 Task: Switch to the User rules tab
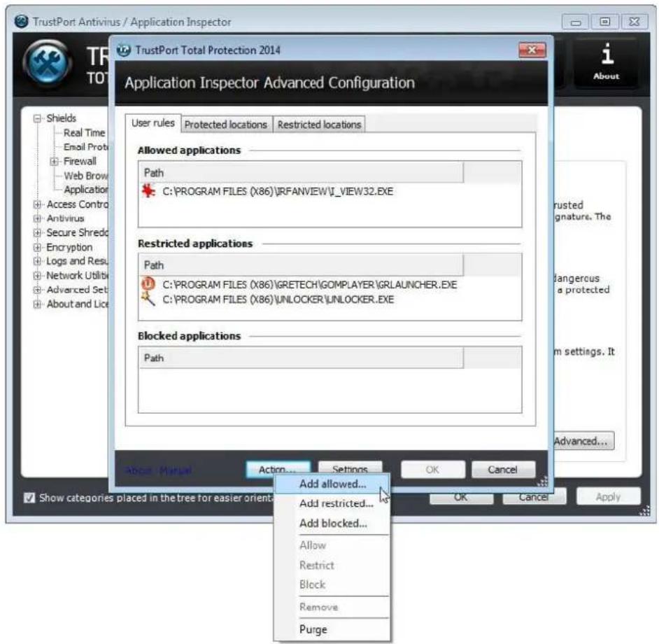tap(153, 123)
